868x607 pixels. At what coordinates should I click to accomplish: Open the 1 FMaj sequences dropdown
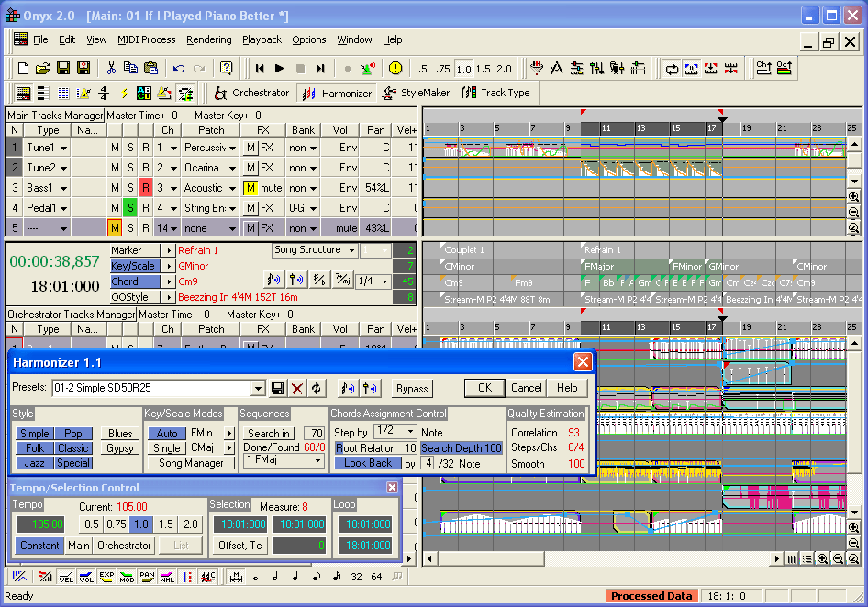tap(317, 460)
